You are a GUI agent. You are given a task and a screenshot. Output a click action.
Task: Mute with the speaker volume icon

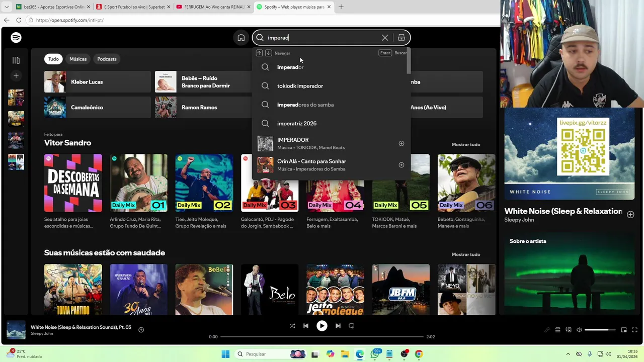[579, 330]
